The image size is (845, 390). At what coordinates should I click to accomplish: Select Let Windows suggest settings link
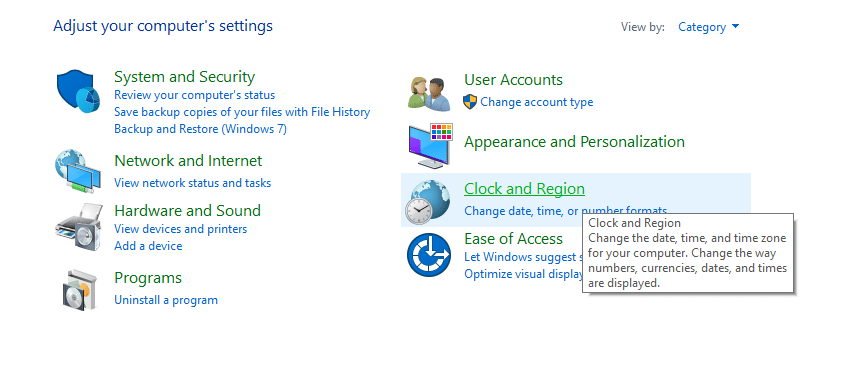[x=523, y=257]
